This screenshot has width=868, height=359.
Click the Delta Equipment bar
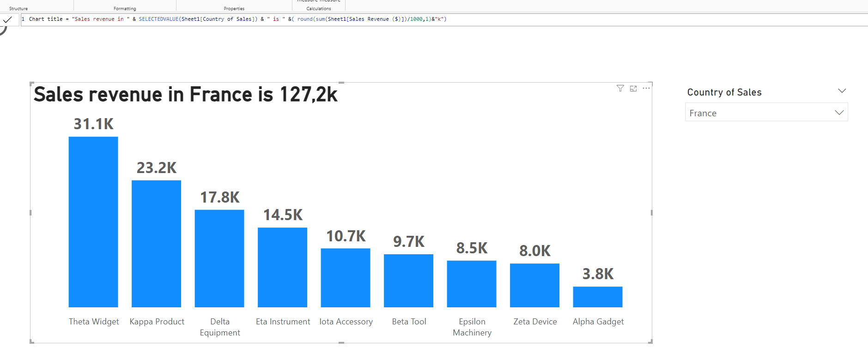click(x=219, y=258)
